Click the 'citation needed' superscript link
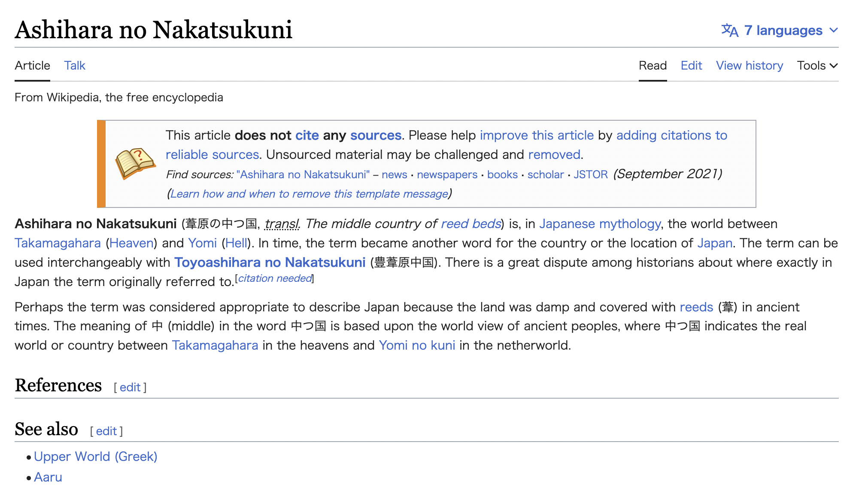Screen dimensions: 868x494 click(x=275, y=278)
